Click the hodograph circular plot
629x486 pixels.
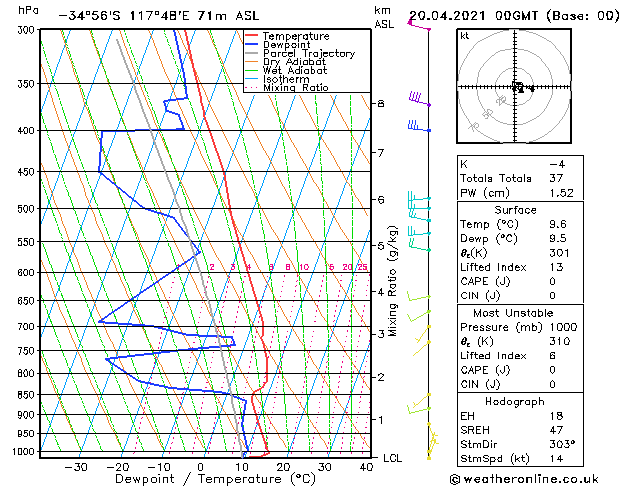pyautogui.click(x=518, y=88)
